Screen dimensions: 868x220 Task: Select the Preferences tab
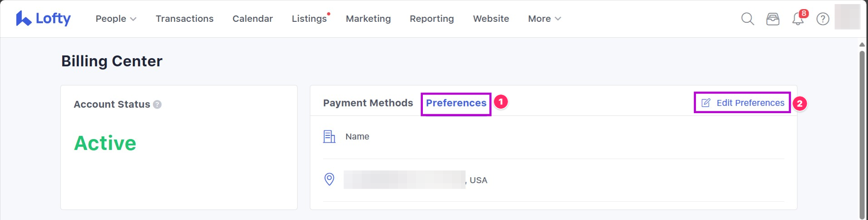456,103
